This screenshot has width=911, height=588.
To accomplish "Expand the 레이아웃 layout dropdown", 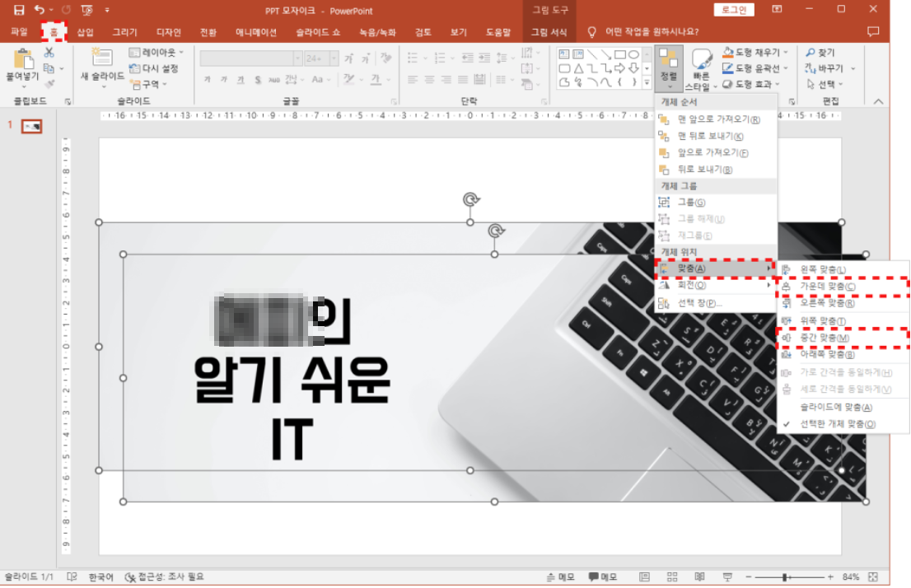I will point(157,53).
